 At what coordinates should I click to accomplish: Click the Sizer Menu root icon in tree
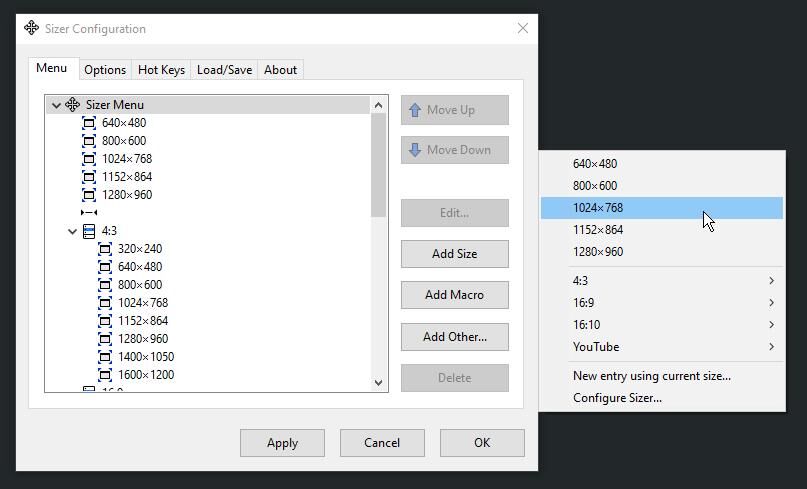[x=73, y=105]
